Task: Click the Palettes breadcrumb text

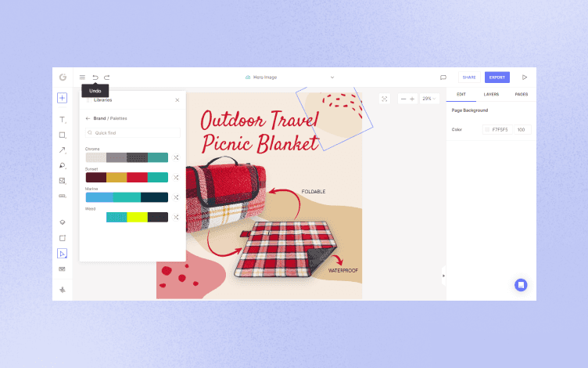Action: [119, 118]
